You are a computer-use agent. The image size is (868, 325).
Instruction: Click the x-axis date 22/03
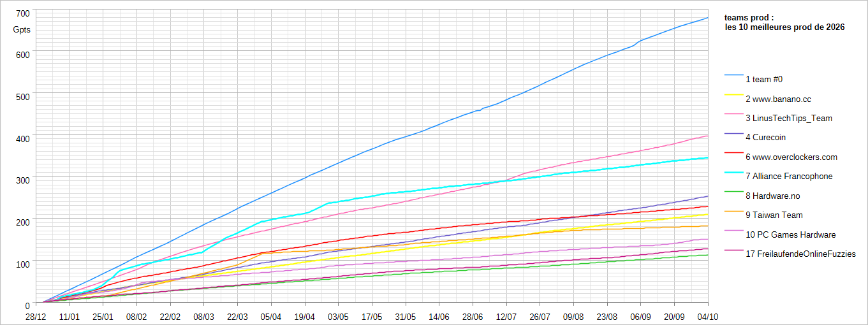tap(237, 316)
